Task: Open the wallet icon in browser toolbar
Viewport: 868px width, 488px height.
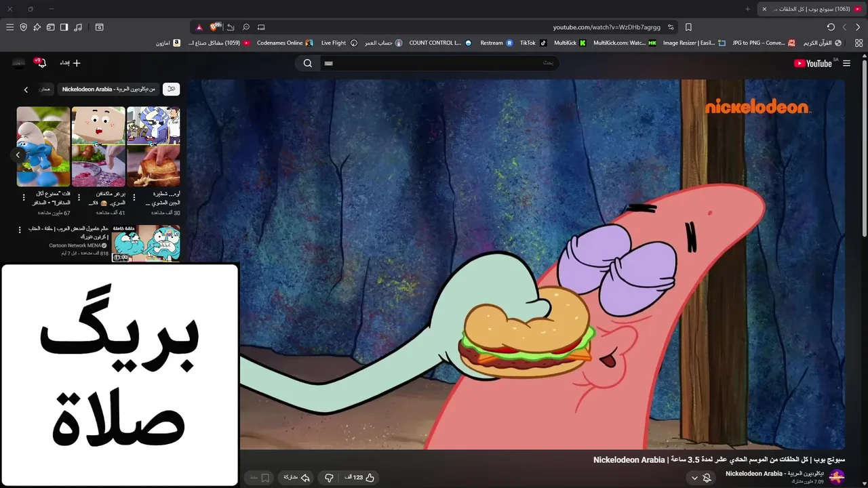Action: pos(50,27)
